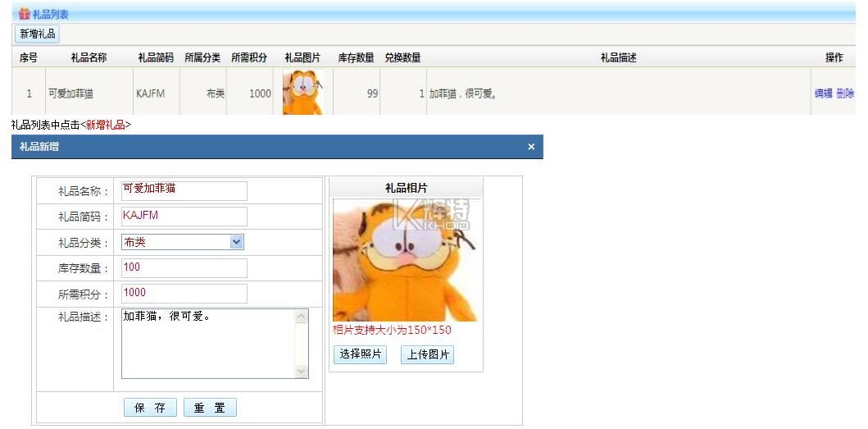Click the 礼品简码 column header
The image size is (868, 429).
156,57
